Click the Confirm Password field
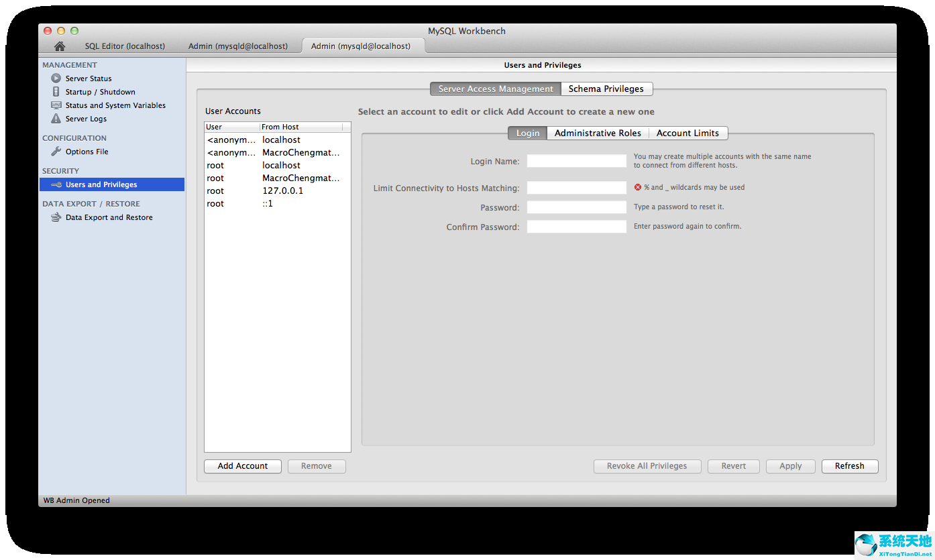 [x=575, y=226]
